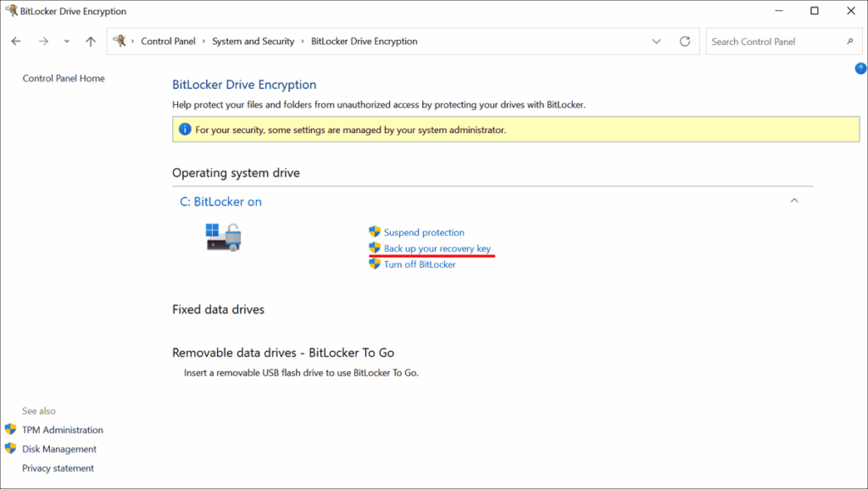Open the blue help question mark icon
Screen dimensions: 868x489
[860, 69]
